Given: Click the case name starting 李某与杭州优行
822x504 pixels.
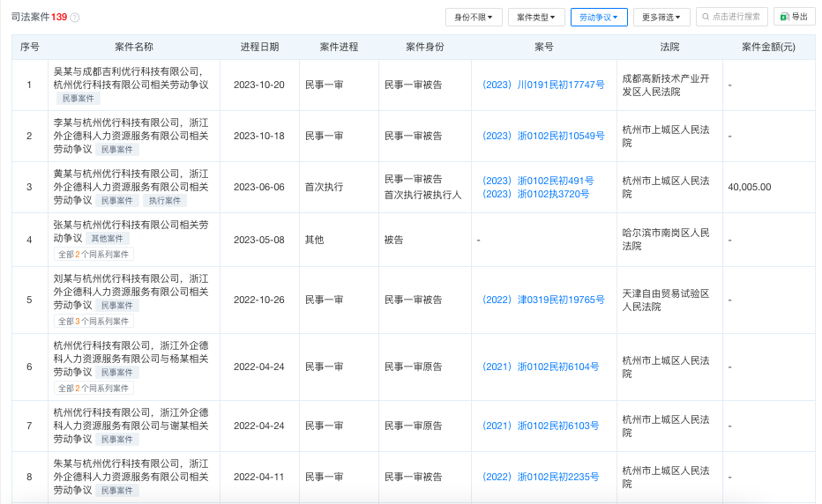Looking at the screenshot, I should (x=131, y=137).
